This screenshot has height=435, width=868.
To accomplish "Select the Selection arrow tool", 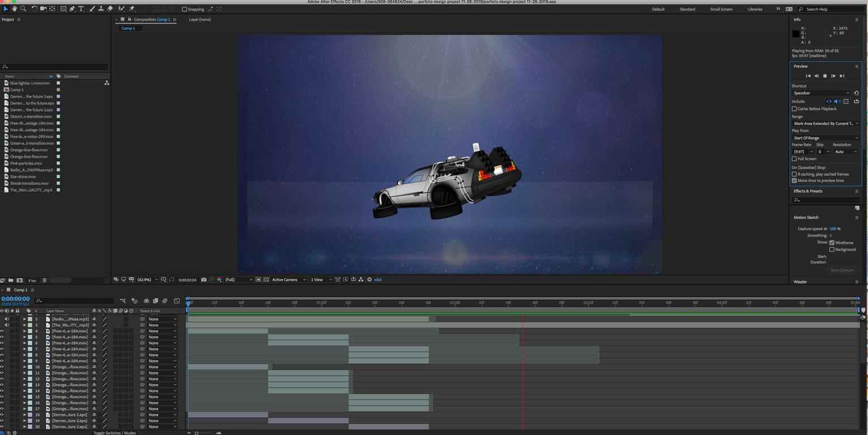I will point(6,9).
